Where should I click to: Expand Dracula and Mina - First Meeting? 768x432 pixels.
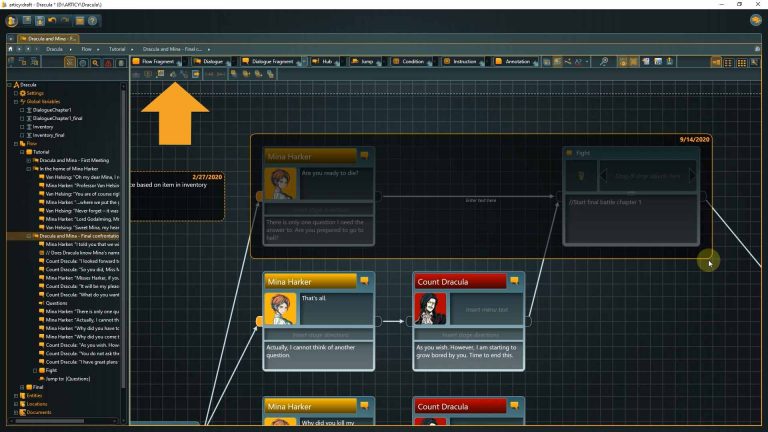tap(28, 160)
